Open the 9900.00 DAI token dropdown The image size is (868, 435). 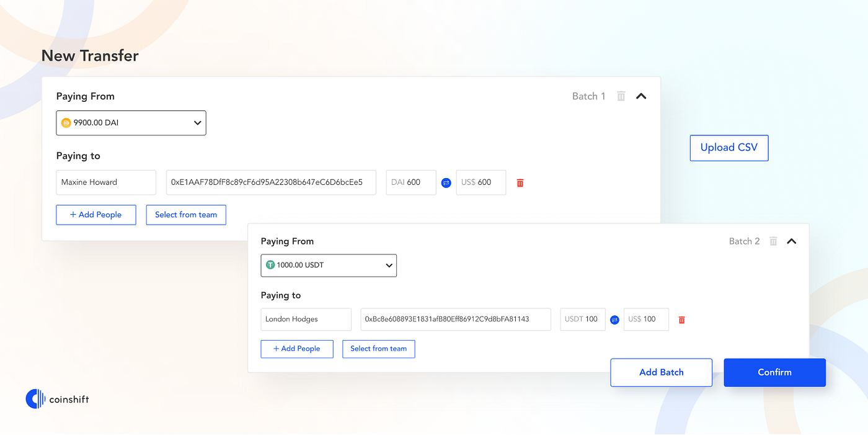pos(131,123)
